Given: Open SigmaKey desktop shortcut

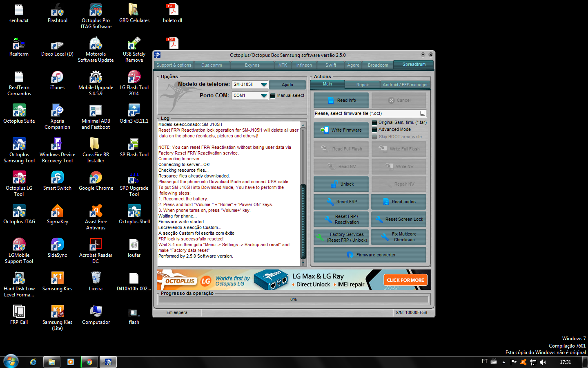Looking at the screenshot, I should [57, 214].
